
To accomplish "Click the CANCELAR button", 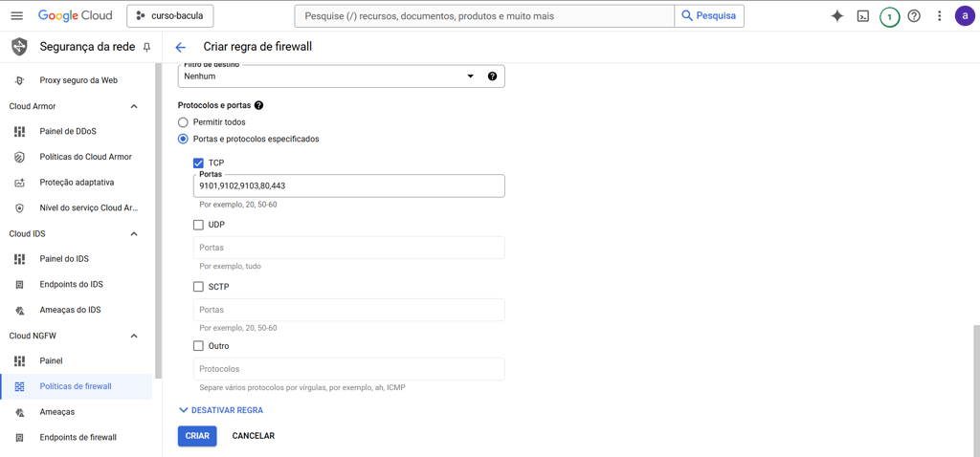I will tap(254, 436).
